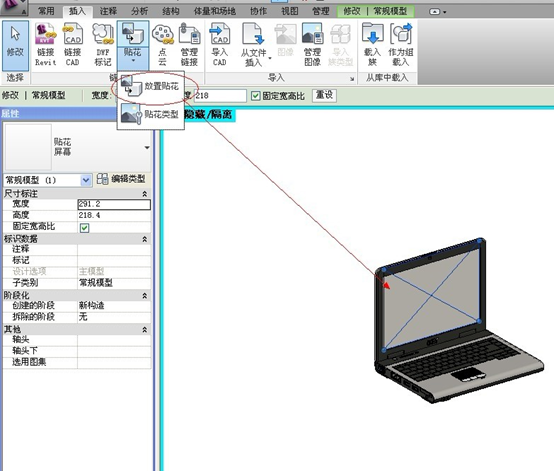Click the 图像 (Image) icon
This screenshot has width=554, height=471.
[x=285, y=41]
